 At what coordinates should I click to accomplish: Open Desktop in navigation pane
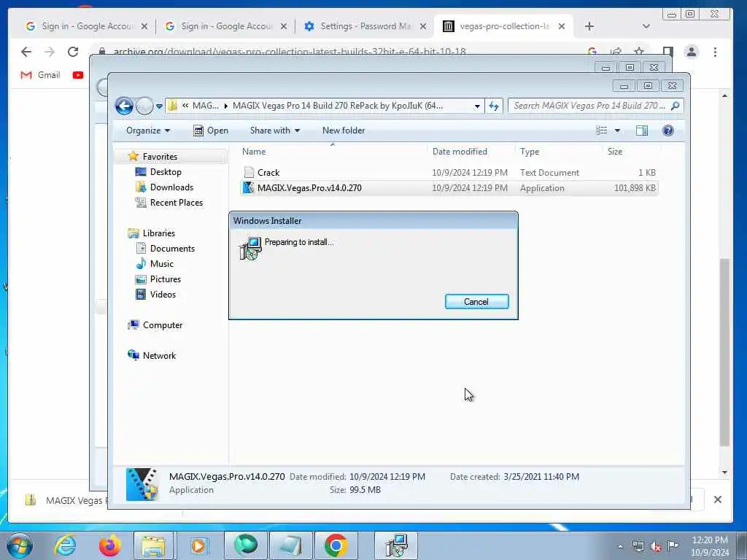166,172
